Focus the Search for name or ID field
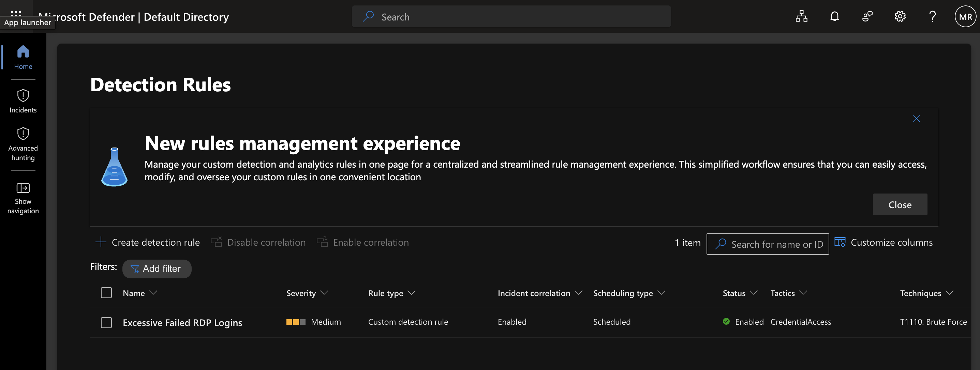This screenshot has width=980, height=370. [768, 244]
